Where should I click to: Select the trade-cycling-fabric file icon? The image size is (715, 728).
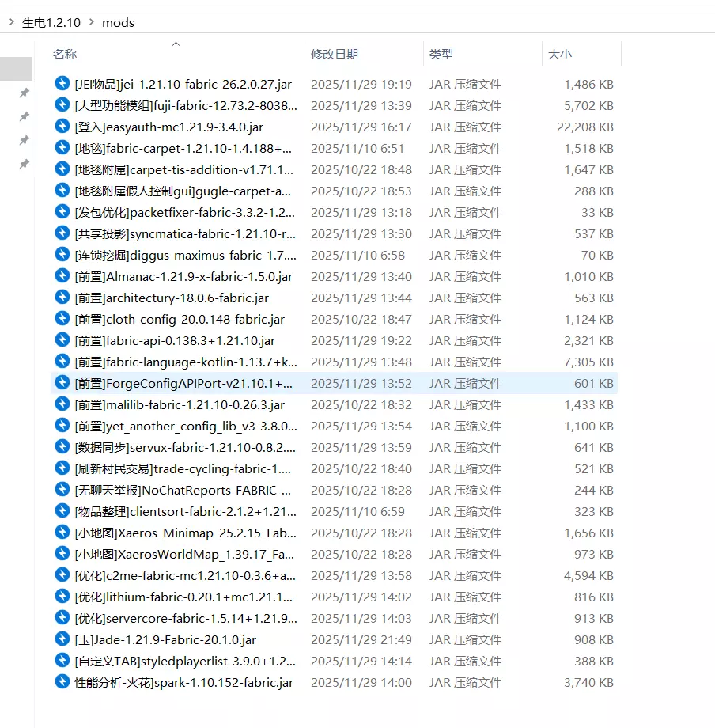(x=62, y=468)
